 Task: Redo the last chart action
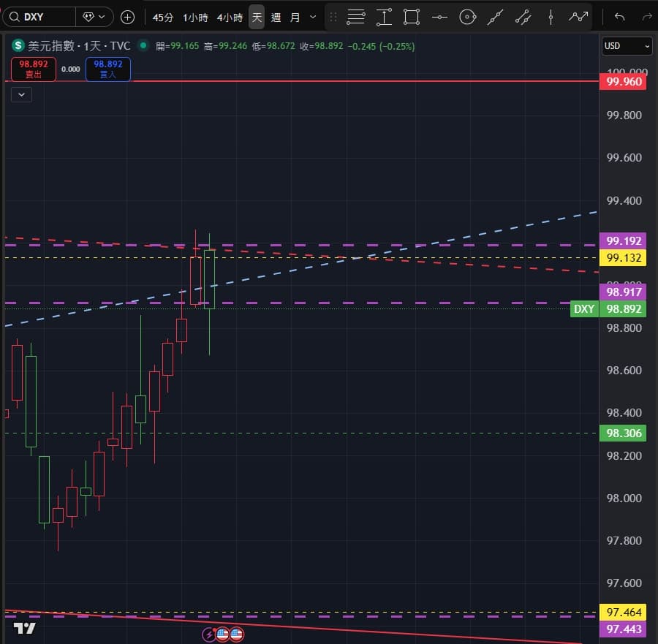click(x=648, y=18)
